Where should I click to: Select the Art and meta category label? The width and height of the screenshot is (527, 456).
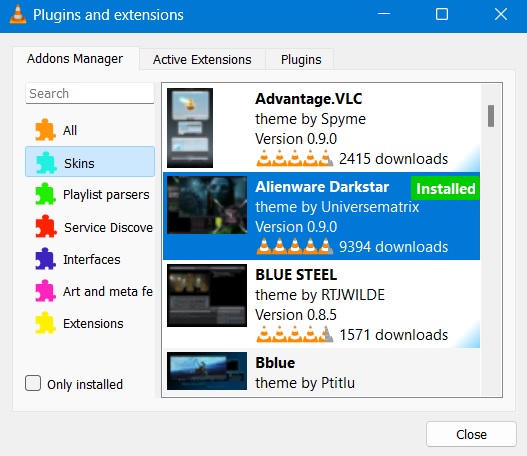108,291
